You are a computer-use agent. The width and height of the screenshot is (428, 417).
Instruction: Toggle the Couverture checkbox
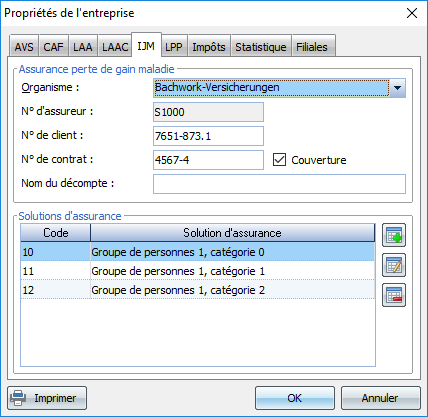279,160
